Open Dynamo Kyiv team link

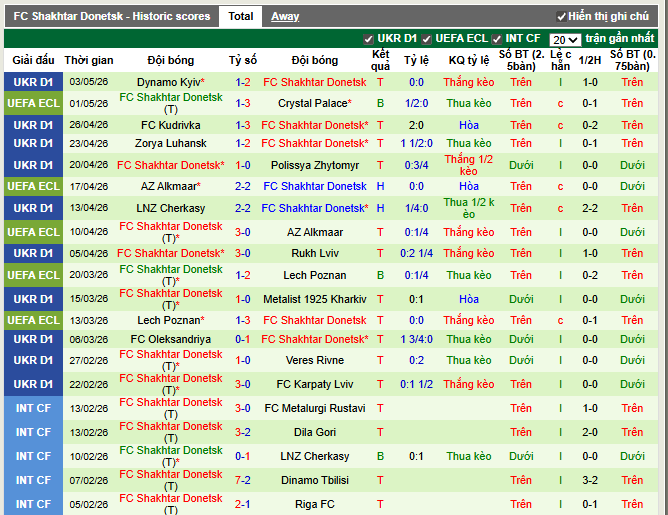[170, 82]
